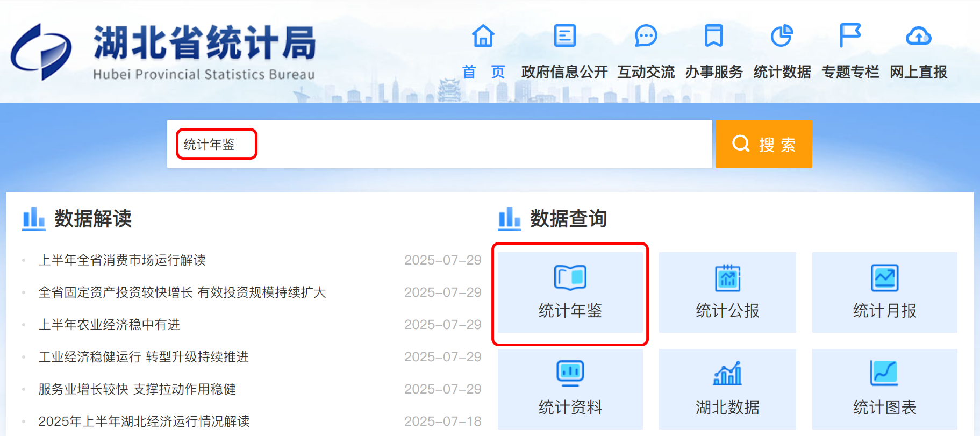980x436 pixels.
Task: Open the 统计资料 tile
Action: [x=570, y=389]
